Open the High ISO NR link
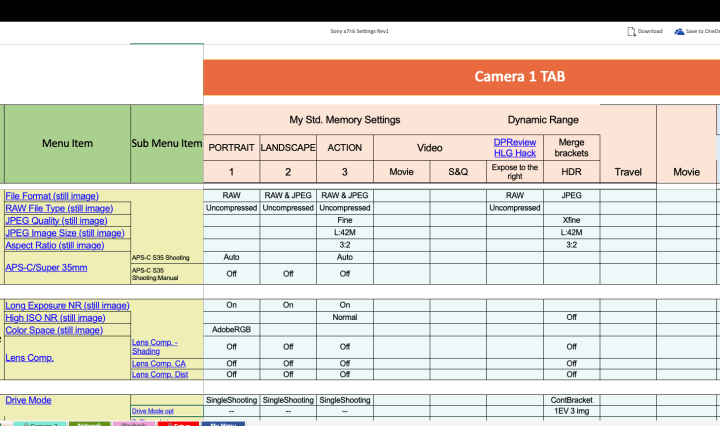Image resolution: width=720 pixels, height=426 pixels. point(55,318)
